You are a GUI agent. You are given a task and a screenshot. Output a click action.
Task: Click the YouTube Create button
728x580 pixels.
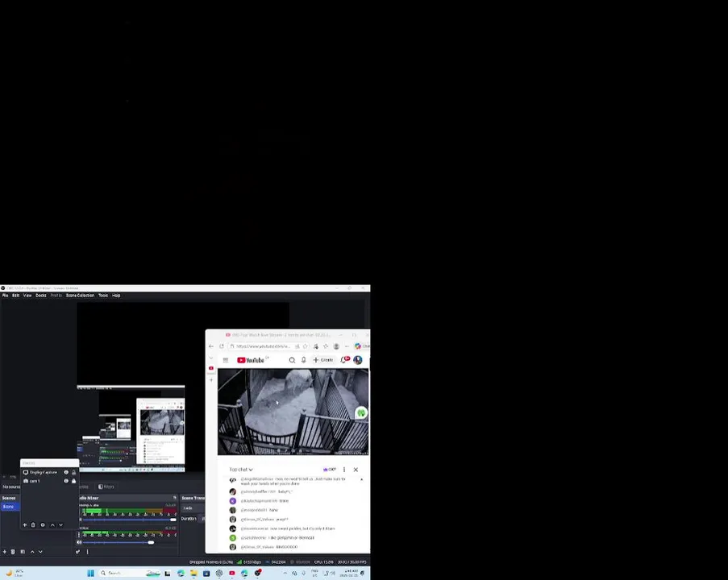click(323, 360)
